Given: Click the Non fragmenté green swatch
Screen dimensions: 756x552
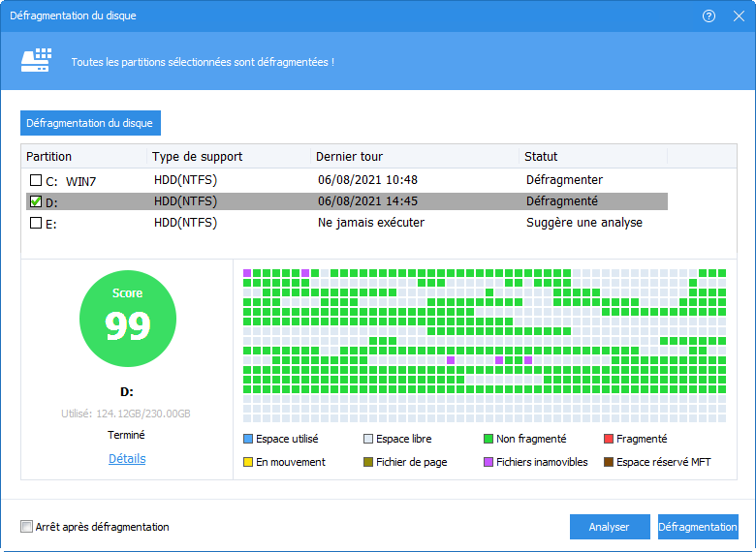Looking at the screenshot, I should click(x=488, y=439).
